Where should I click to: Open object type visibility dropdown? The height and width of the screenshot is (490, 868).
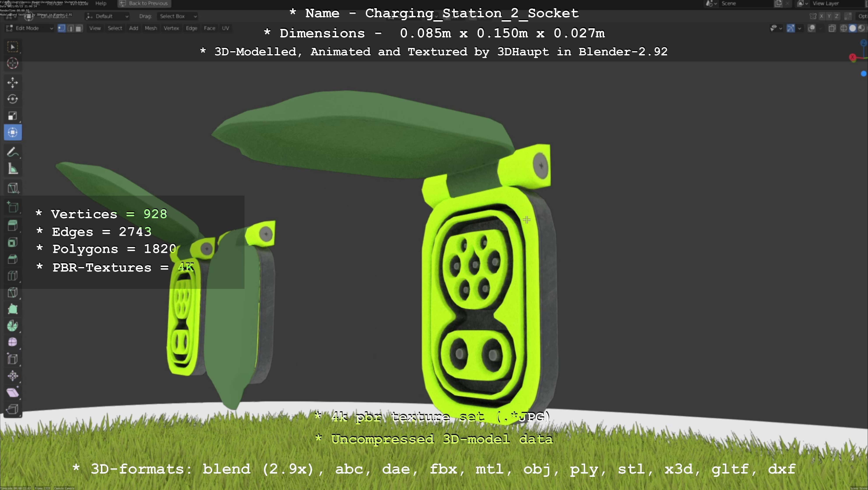click(776, 28)
